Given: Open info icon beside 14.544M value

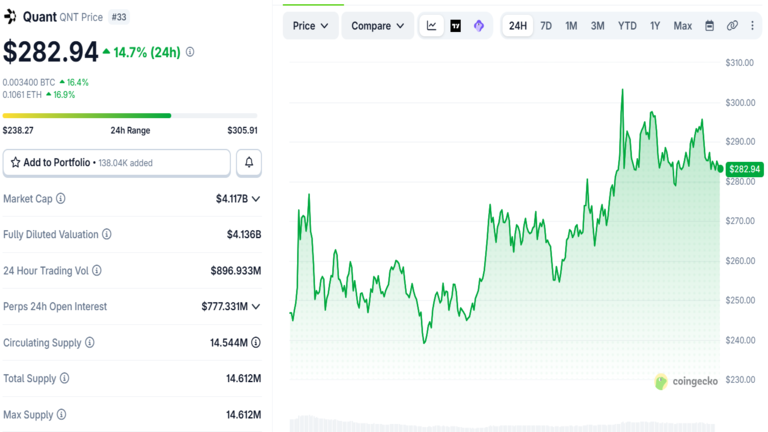Looking at the screenshot, I should (x=256, y=342).
